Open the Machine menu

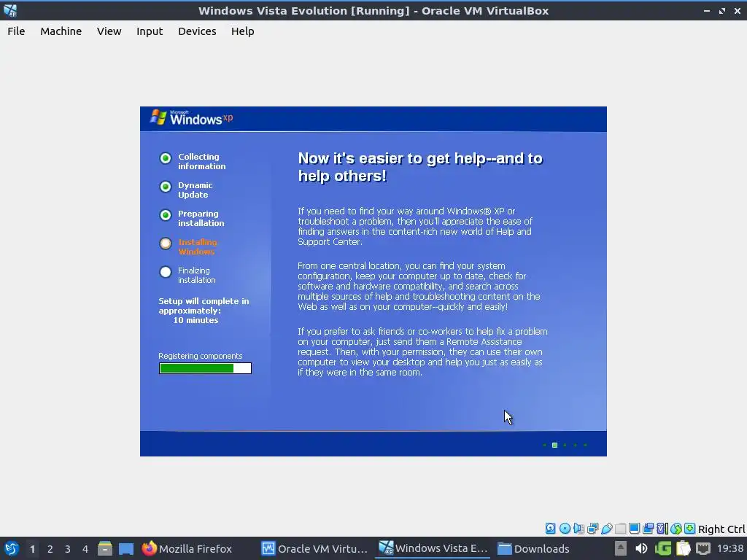tap(61, 31)
